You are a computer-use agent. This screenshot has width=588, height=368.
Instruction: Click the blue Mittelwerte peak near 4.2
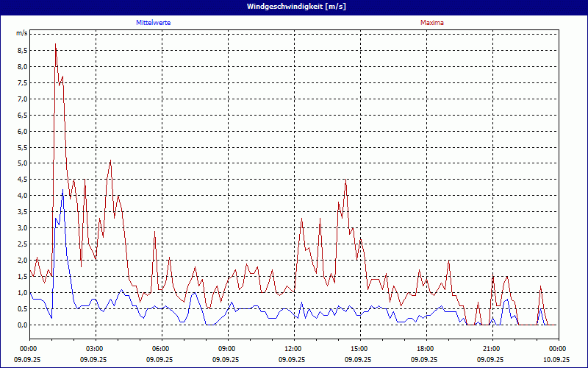(62, 190)
